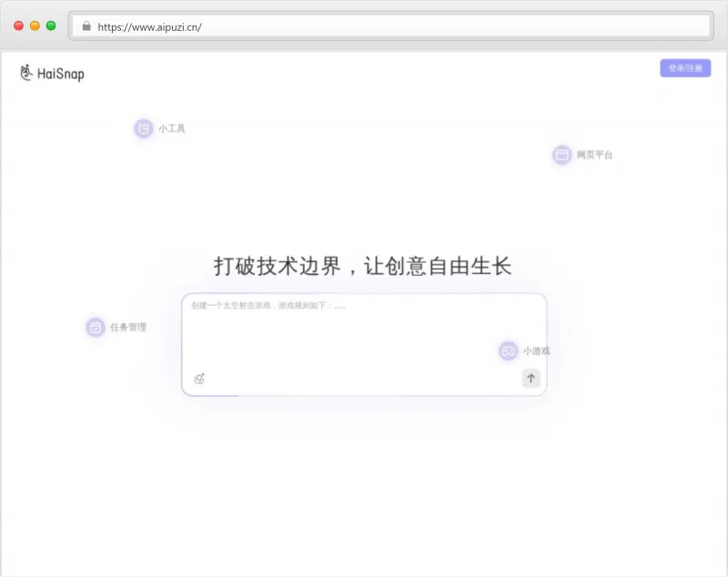This screenshot has width=728, height=577.
Task: Select the 网页平台 category icon
Action: pos(561,156)
